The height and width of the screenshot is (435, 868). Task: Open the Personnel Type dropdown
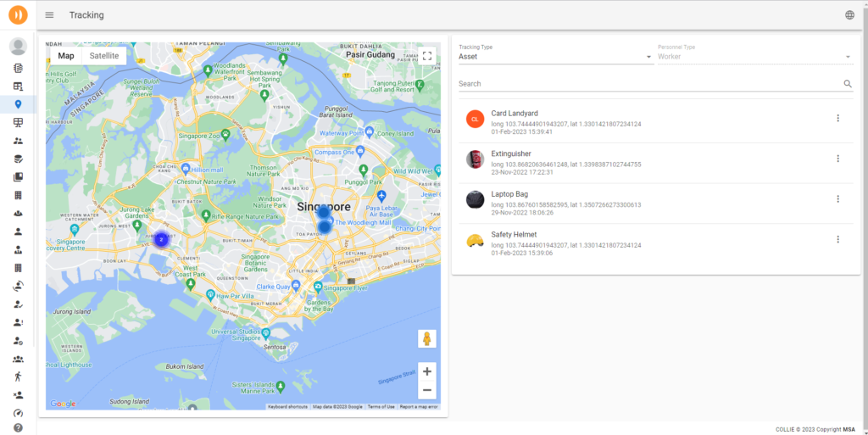click(x=754, y=56)
